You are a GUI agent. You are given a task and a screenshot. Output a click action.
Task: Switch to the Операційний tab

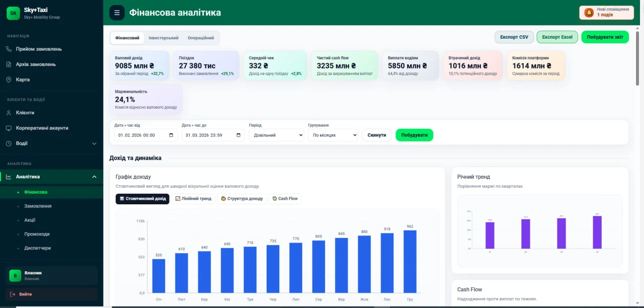(x=201, y=38)
